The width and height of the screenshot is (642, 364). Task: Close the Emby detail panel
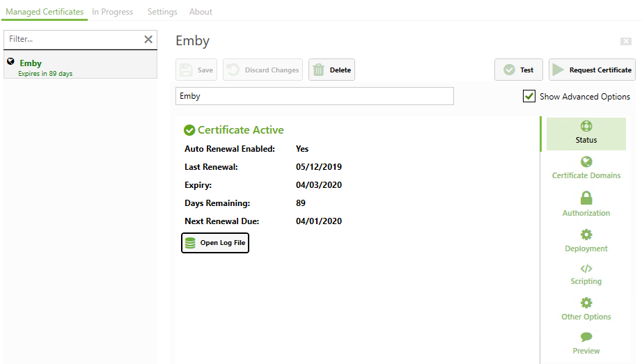click(625, 41)
